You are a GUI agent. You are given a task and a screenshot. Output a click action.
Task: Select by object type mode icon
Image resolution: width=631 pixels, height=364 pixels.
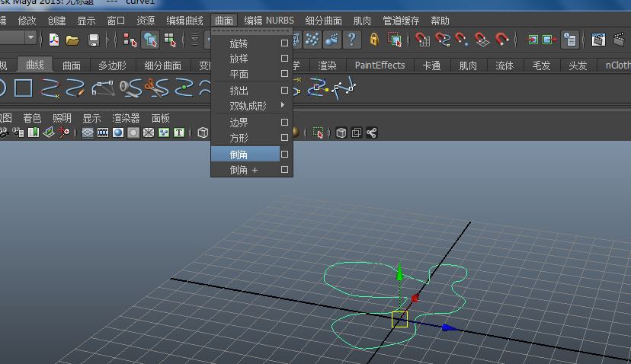[150, 40]
